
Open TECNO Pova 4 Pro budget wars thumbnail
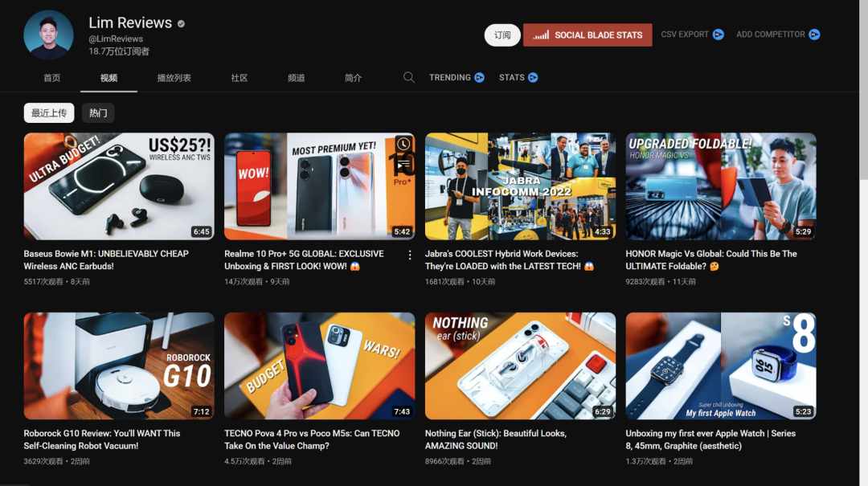tap(319, 366)
